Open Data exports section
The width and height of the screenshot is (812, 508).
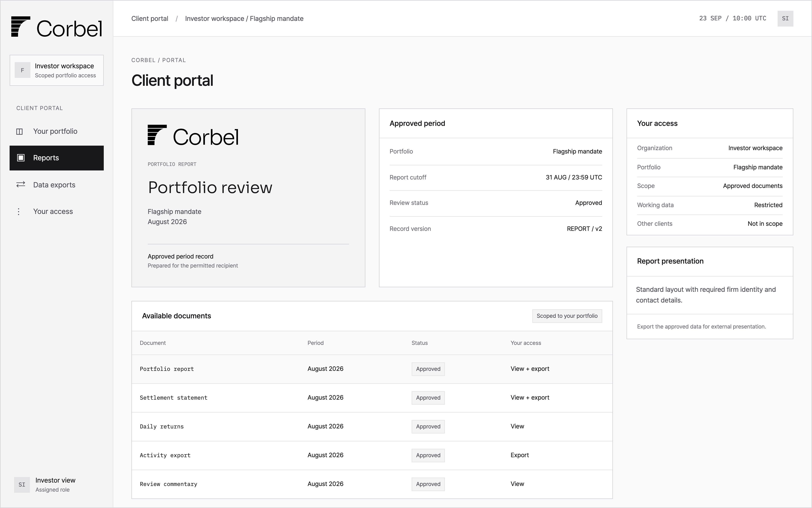coord(57,184)
